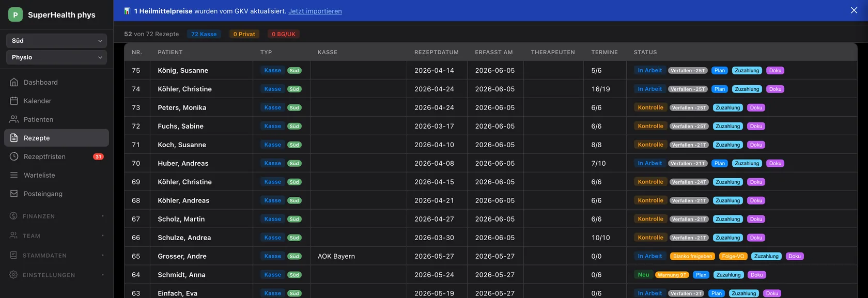
Task: Open Posteingang in the sidebar
Action: click(x=57, y=194)
